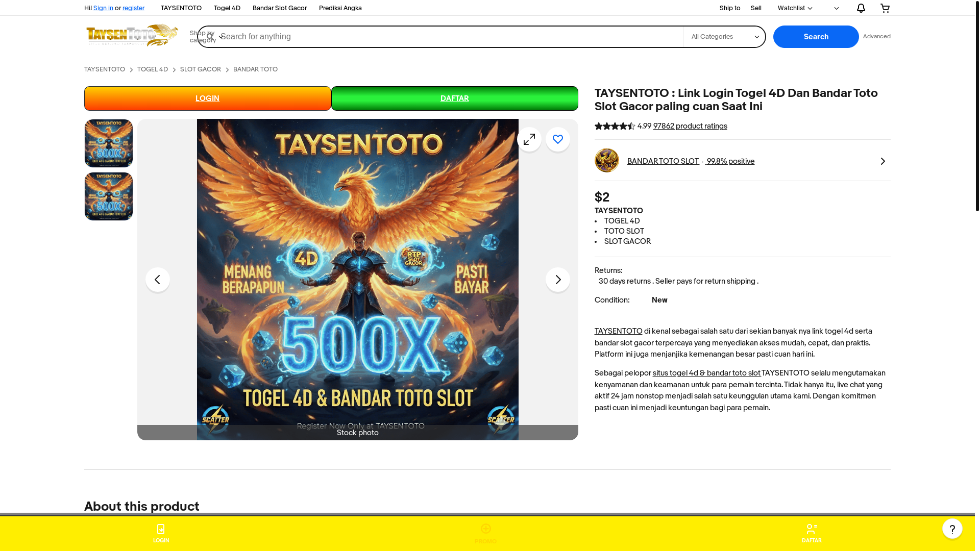Open TAYSENTOTO link in description
This screenshot has width=980, height=551.
tap(619, 331)
